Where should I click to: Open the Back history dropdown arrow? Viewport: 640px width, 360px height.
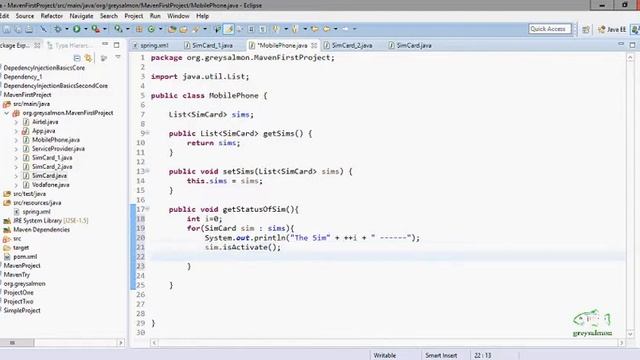point(336,29)
